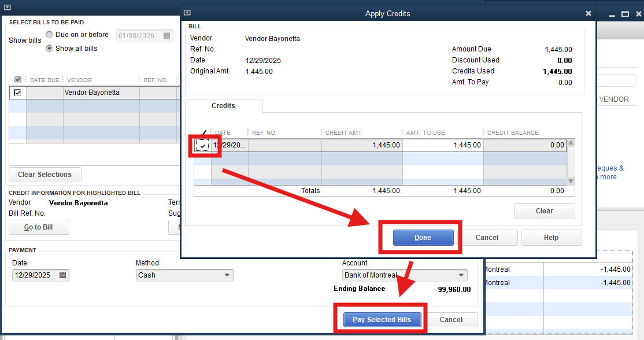Close the Apply Credits dialog with X
This screenshot has width=644, height=340.
tap(589, 13)
